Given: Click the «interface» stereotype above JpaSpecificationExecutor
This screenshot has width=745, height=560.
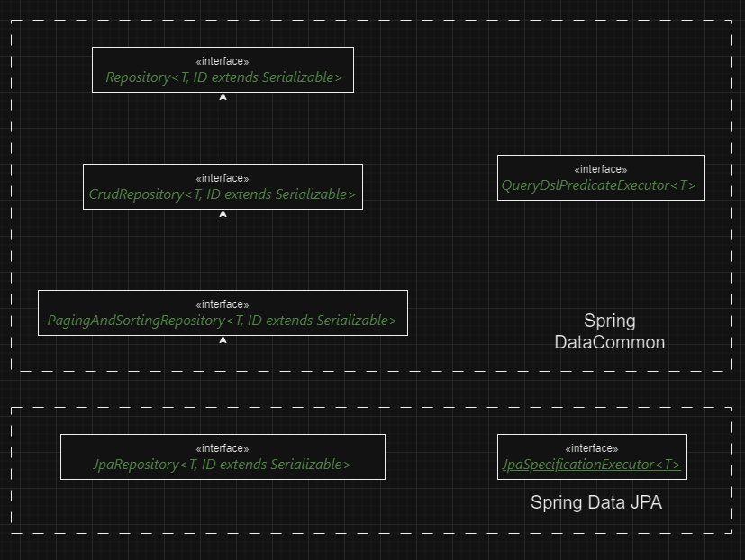Looking at the screenshot, I should click(591, 448).
